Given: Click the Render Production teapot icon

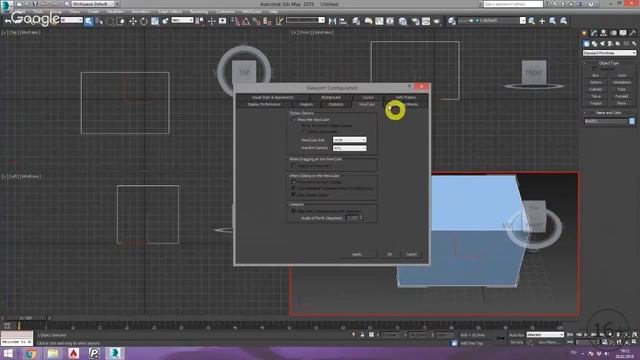Looking at the screenshot, I should 436,21.
